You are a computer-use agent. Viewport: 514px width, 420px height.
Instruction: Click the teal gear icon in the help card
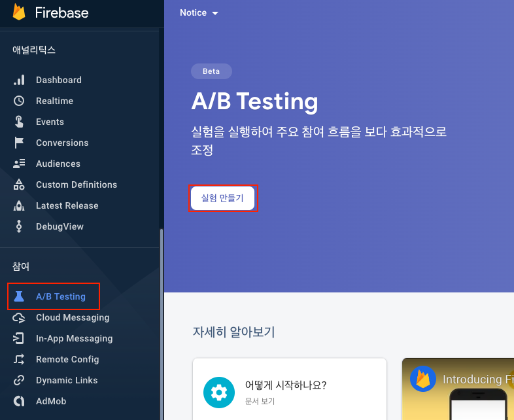pos(219,393)
